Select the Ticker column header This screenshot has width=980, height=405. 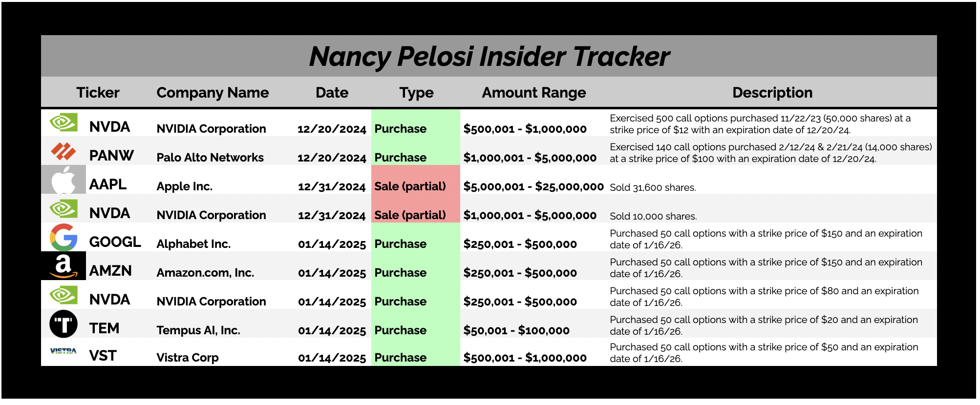(98, 93)
